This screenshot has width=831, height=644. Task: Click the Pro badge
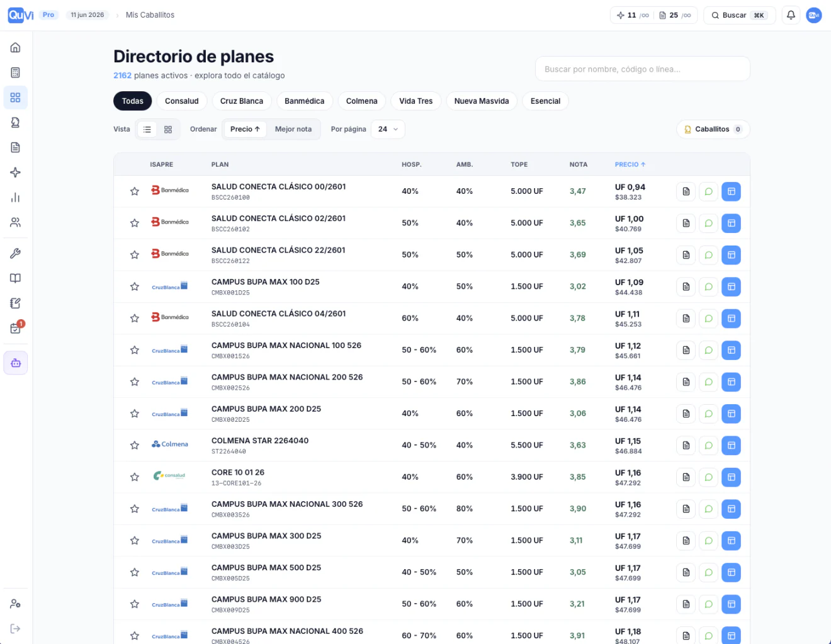click(x=48, y=14)
